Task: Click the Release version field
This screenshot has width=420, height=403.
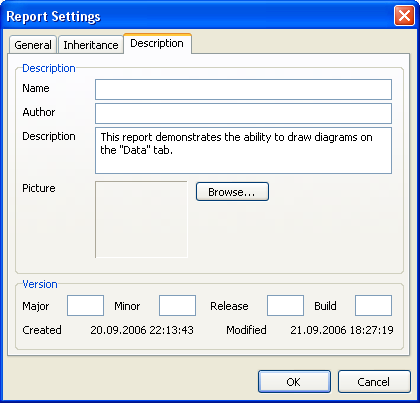Action: tap(285, 305)
